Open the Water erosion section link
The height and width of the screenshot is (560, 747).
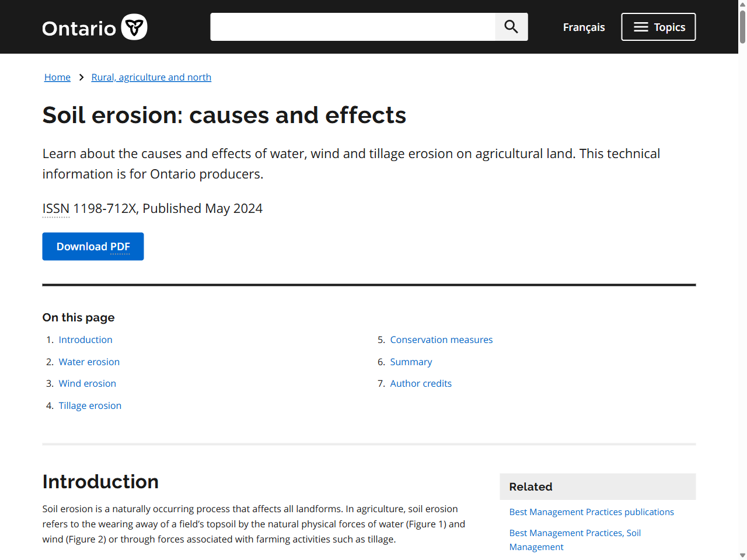click(x=89, y=361)
